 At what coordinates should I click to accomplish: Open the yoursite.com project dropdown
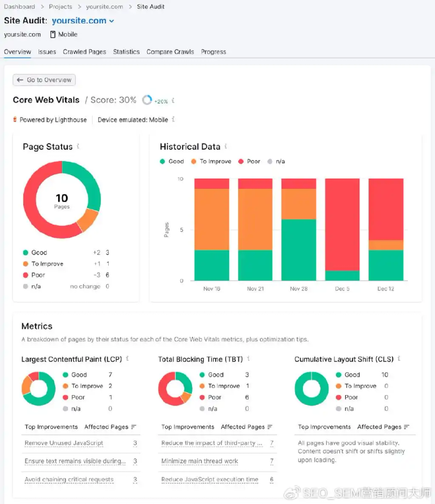click(83, 21)
